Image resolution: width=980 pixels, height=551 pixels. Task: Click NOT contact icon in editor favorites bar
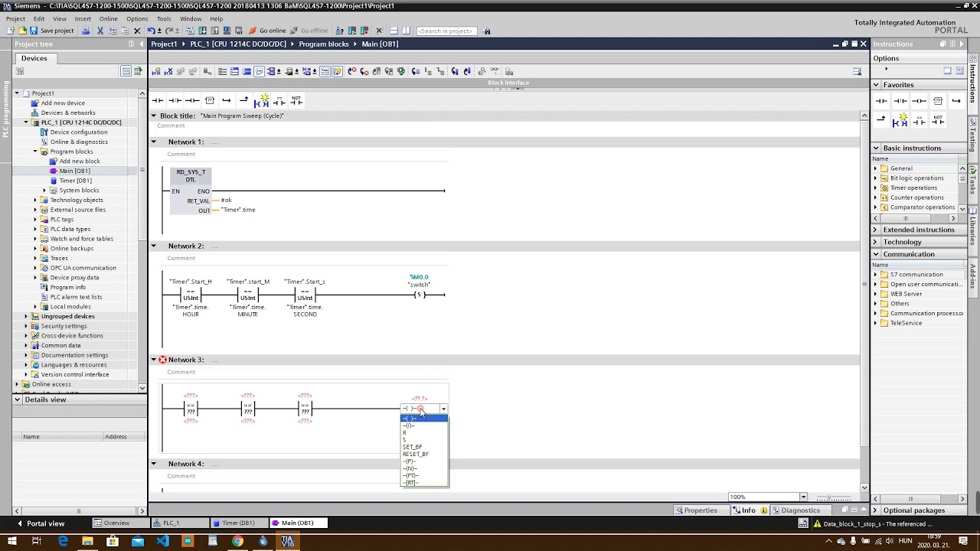click(x=296, y=100)
